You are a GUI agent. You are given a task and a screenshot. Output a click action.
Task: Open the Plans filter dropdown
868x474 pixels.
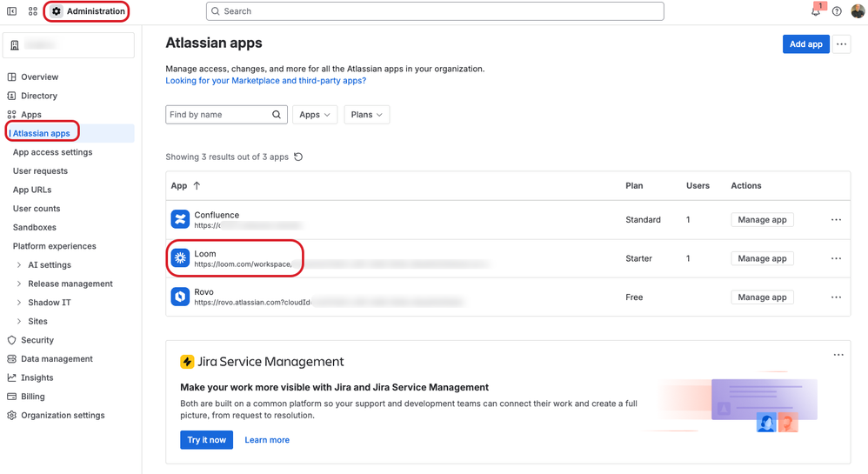point(367,115)
